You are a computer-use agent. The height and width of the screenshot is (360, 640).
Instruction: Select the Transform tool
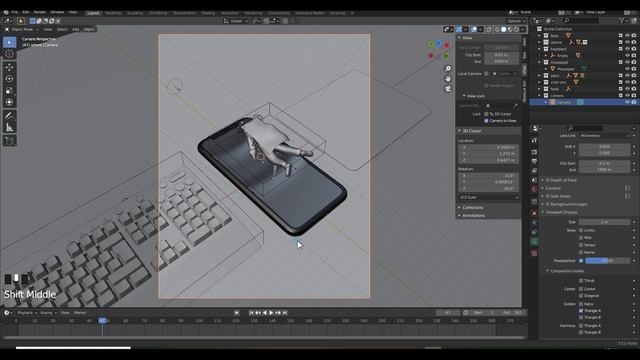pos(9,102)
